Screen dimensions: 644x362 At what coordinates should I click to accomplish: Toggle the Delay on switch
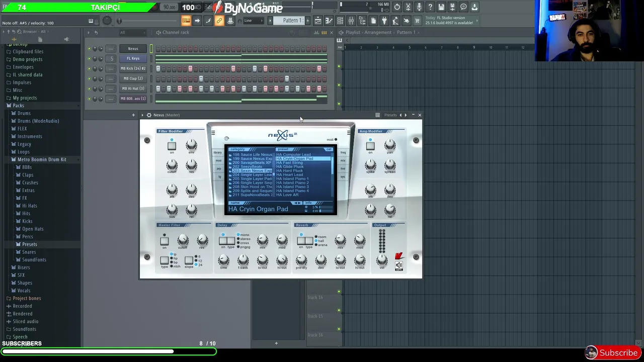click(223, 241)
